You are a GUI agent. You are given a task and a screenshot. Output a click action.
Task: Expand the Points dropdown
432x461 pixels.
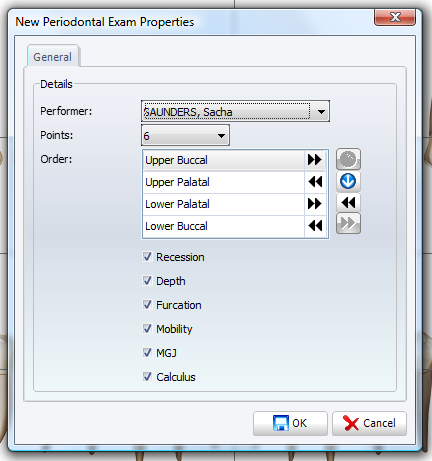pyautogui.click(x=221, y=136)
